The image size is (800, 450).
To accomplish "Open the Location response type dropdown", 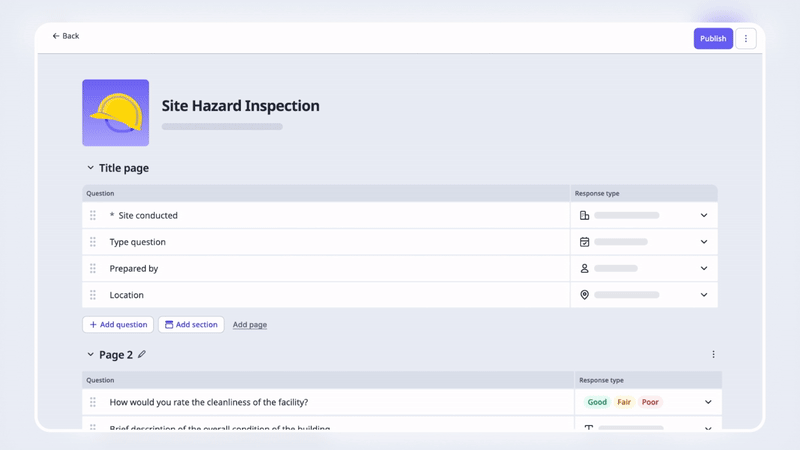I will [704, 295].
